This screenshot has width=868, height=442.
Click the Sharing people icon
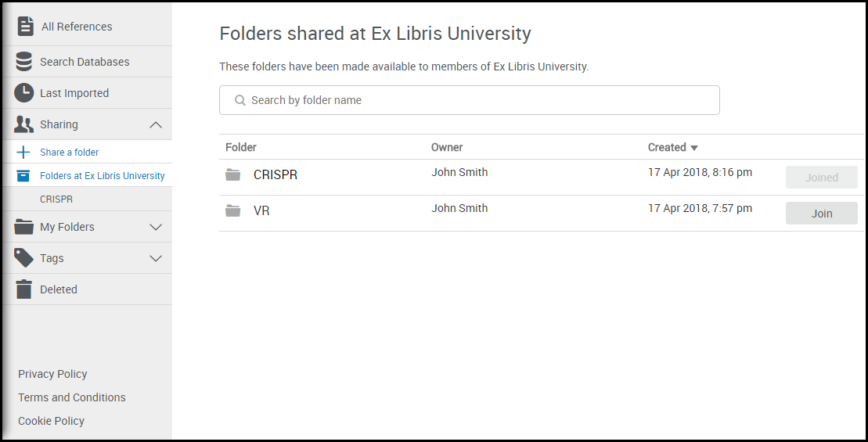pyautogui.click(x=24, y=124)
